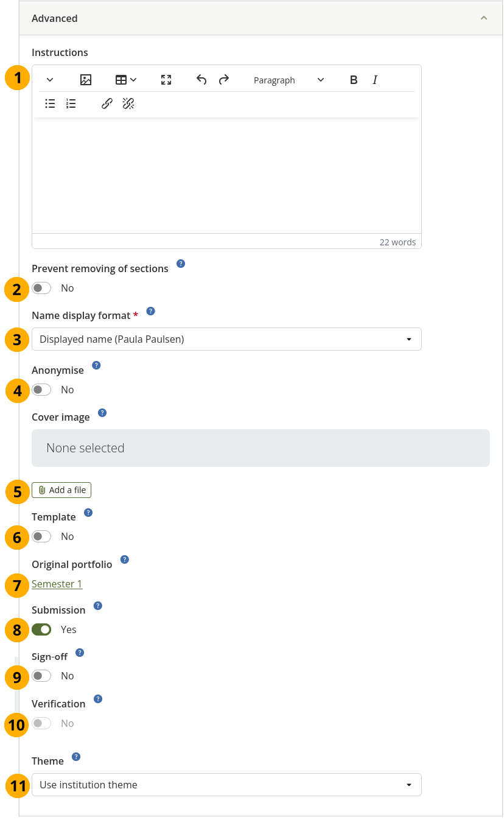504x820 pixels.
Task: Remove link using the unlink icon
Action: pyautogui.click(x=128, y=103)
